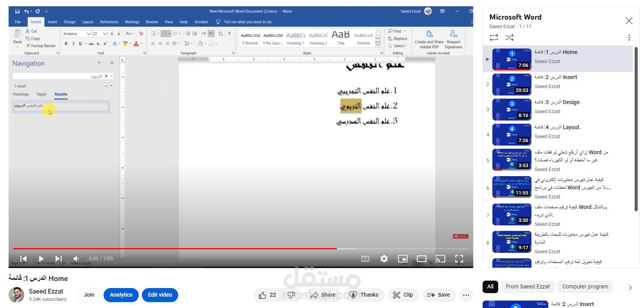Click Format Painter in Word ribbon
This screenshot has height=308, width=644.
tap(41, 46)
